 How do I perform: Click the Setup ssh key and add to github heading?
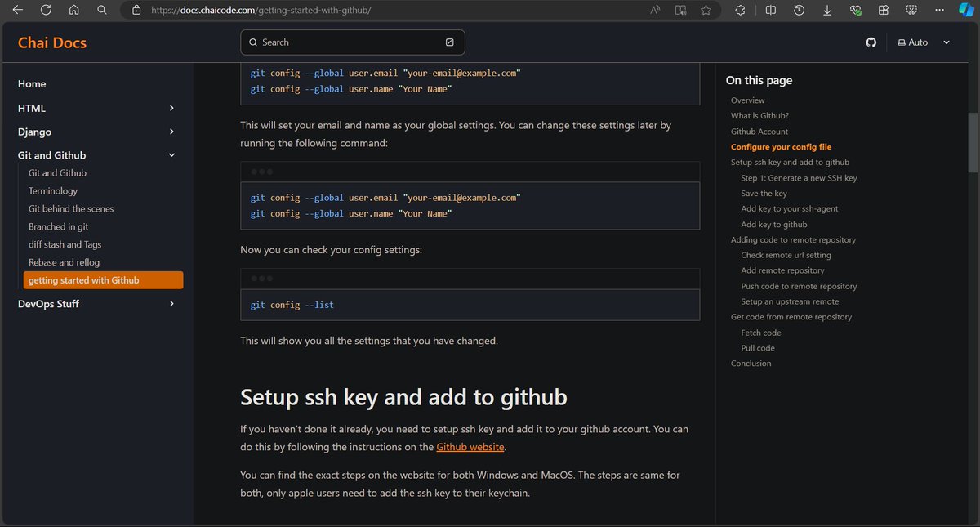(x=403, y=398)
